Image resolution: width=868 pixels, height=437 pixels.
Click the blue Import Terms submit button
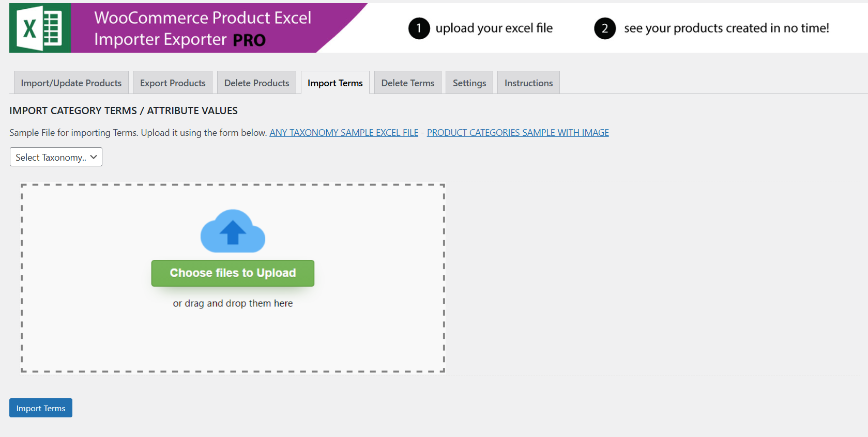[x=41, y=408]
